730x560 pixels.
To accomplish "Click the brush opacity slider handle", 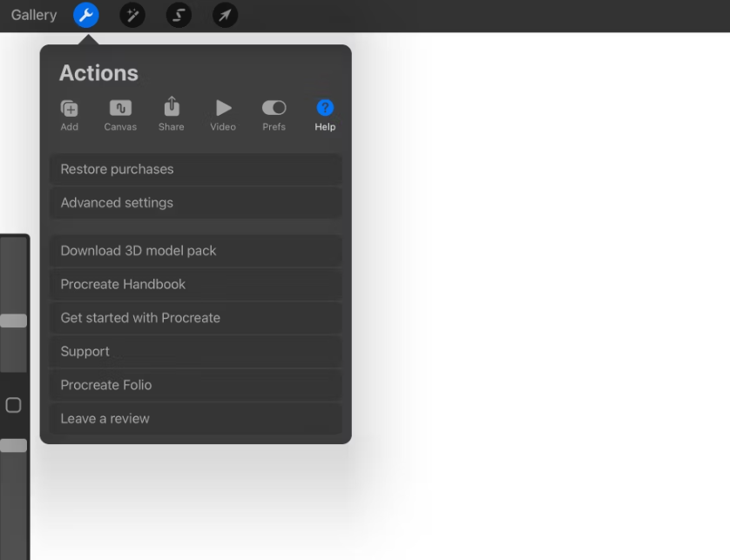I will 13,446.
